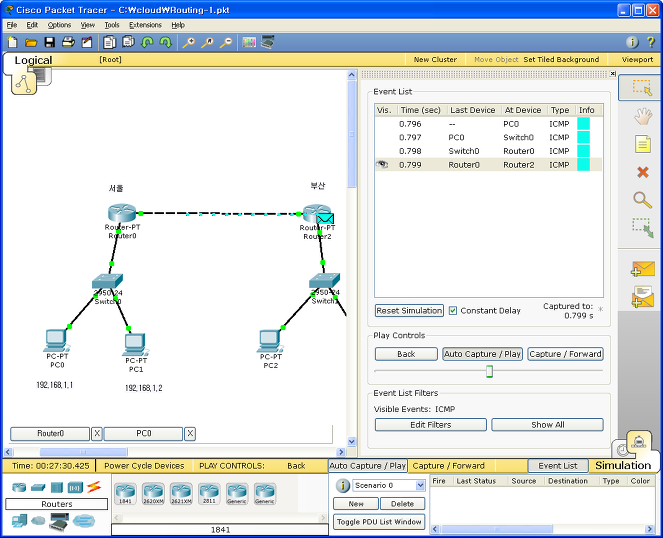This screenshot has width=663, height=538.
Task: Choose the Inspect magnifier tool
Action: click(x=642, y=200)
